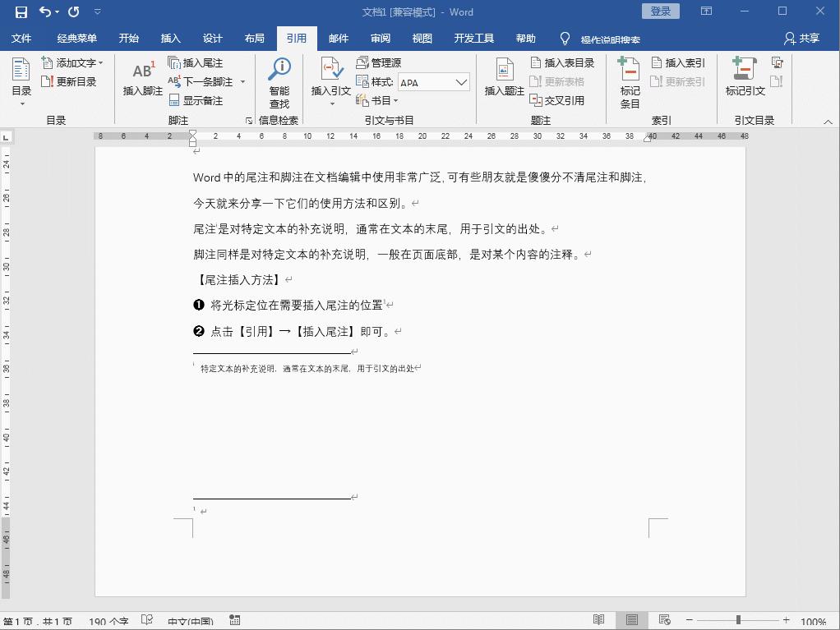840x630 pixels.
Task: Click the zoom out minus button
Action: pyautogui.click(x=690, y=620)
